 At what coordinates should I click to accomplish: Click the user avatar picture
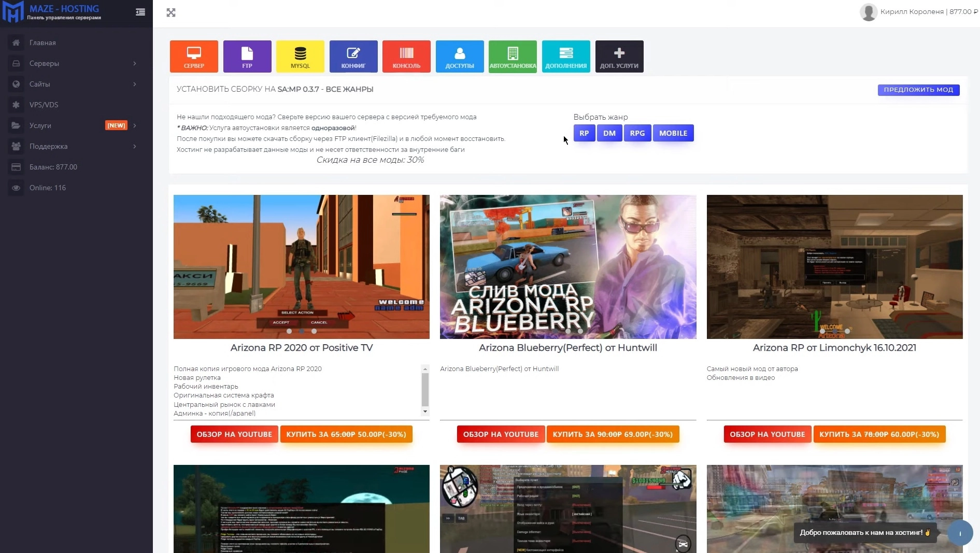tap(869, 12)
